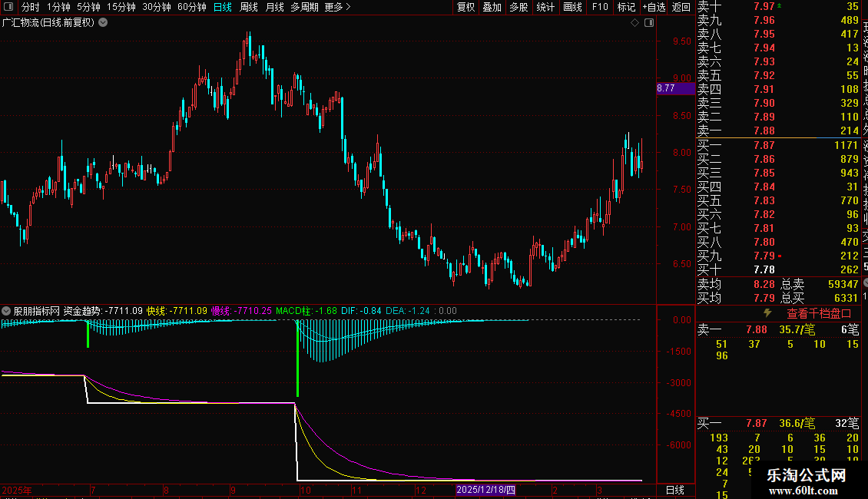
Task: Click the 2025年 label on time axis
Action: (17, 490)
